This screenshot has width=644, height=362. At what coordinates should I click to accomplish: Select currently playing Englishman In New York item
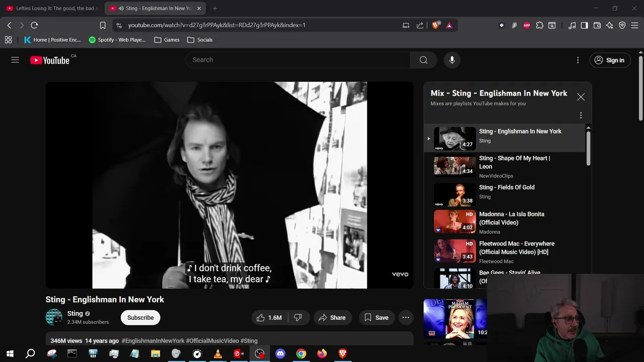(x=505, y=138)
